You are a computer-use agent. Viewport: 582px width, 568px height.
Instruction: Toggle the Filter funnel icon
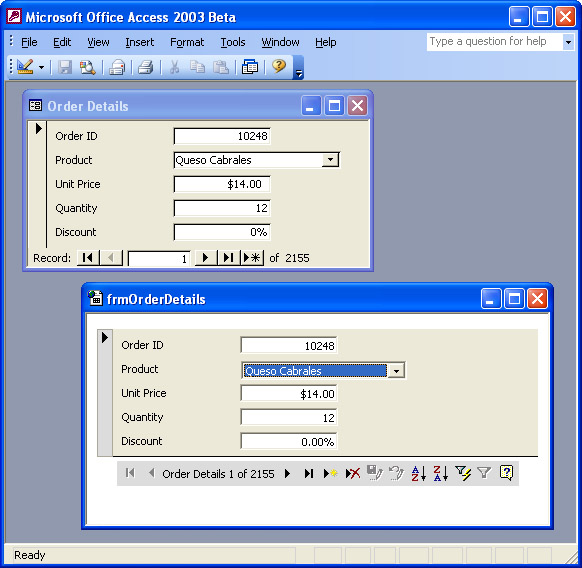[484, 473]
